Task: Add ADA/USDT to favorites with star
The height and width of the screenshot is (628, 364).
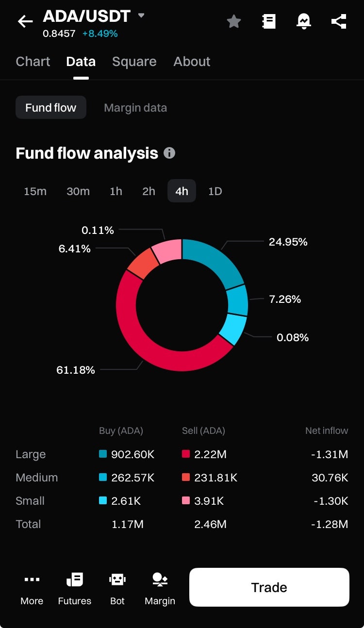Action: 234,21
